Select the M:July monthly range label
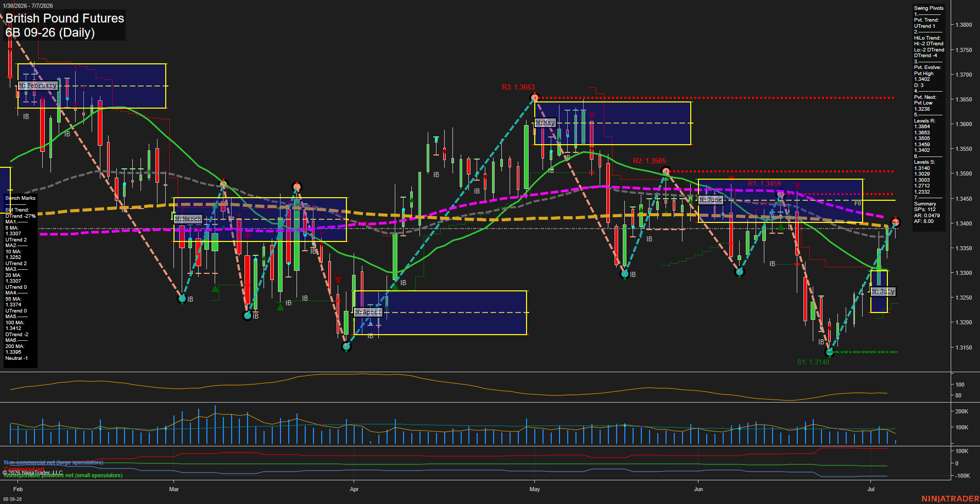Screen dimensions: 980x504 (x=883, y=291)
